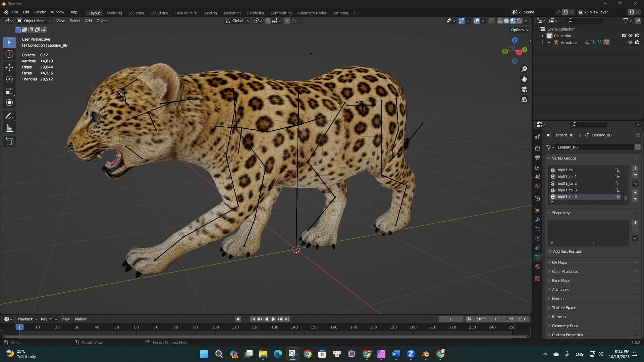Select the Rotate tool
The width and height of the screenshot is (644, 362).
[9, 79]
